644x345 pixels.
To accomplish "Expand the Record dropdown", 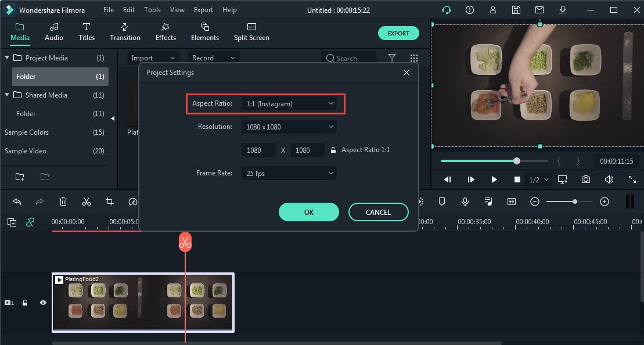I will pos(213,58).
